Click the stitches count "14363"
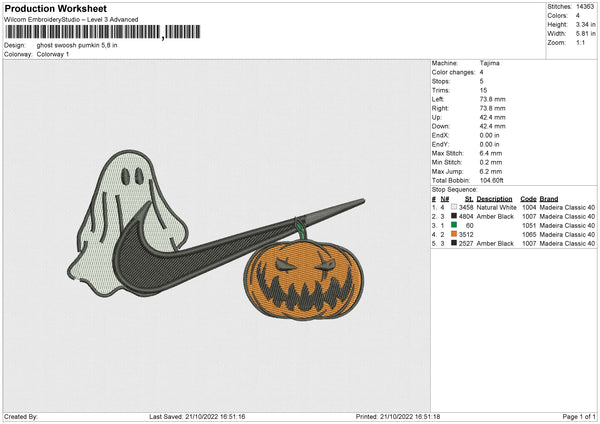Viewport: 600px width, 424px height. (x=585, y=7)
